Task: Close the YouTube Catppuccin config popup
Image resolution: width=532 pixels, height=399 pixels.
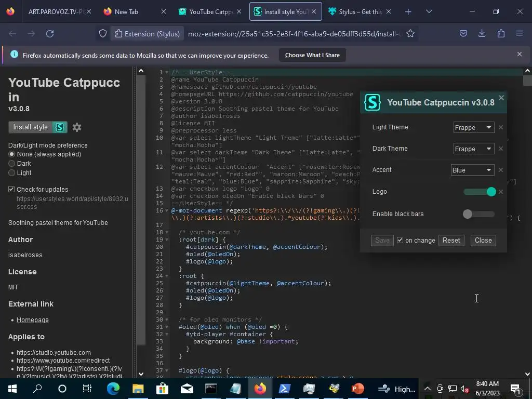Action: (x=501, y=98)
